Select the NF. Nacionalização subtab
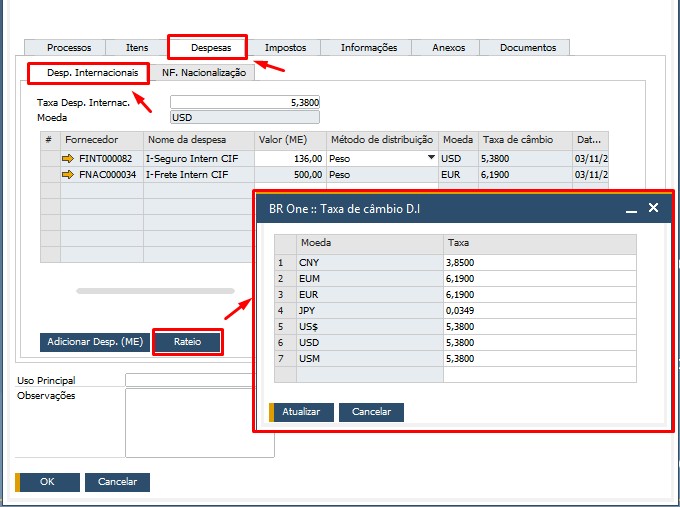This screenshot has width=680, height=507. point(204,73)
